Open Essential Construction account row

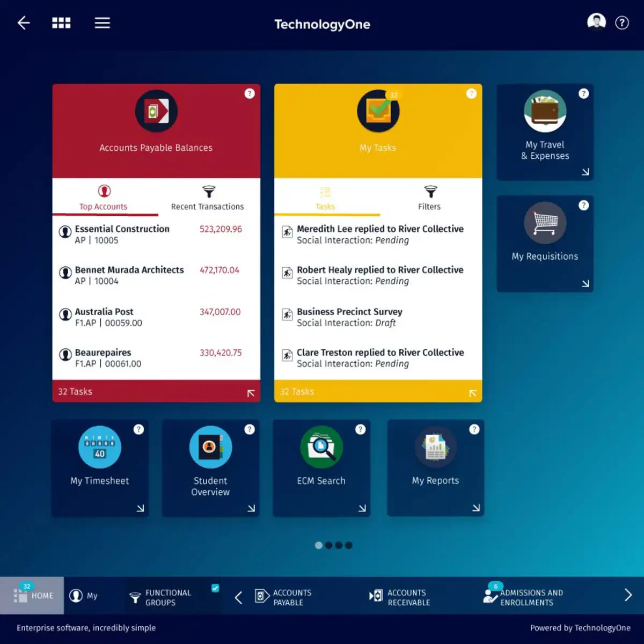(x=156, y=235)
